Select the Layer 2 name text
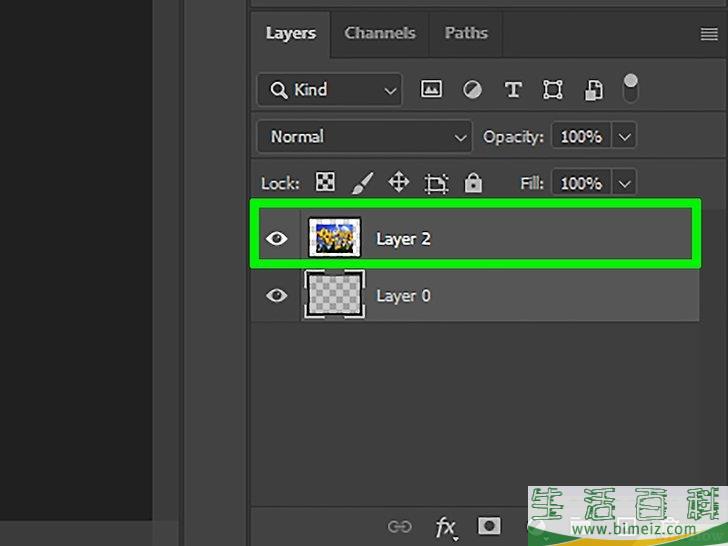Image resolution: width=728 pixels, height=546 pixels. pos(403,240)
